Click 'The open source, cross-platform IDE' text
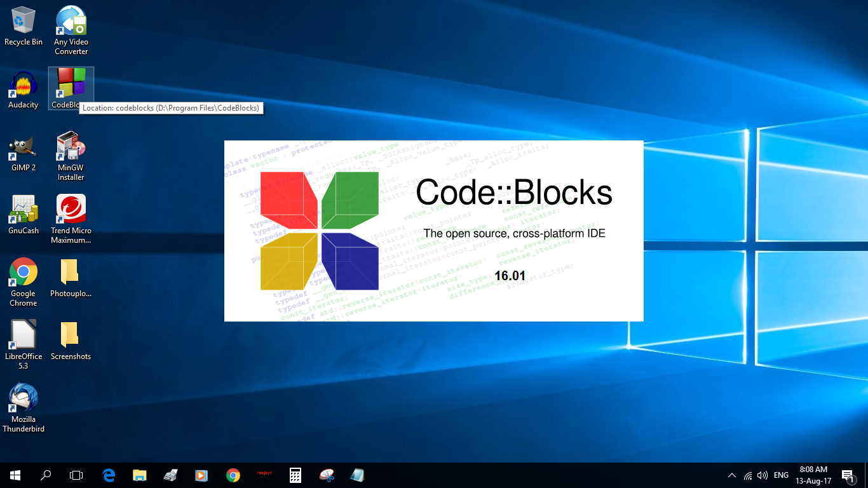This screenshot has width=868, height=488. tap(515, 233)
